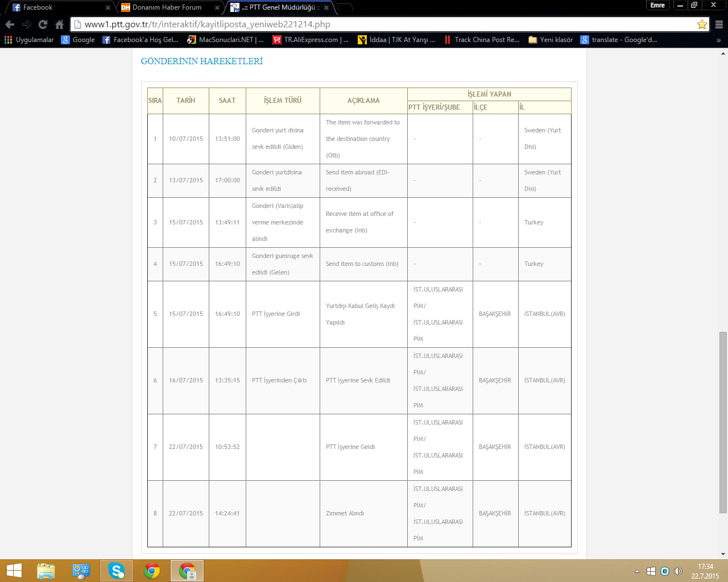Click the time 14:24:41 cell
Image resolution: width=728 pixels, height=582 pixels.
[227, 513]
